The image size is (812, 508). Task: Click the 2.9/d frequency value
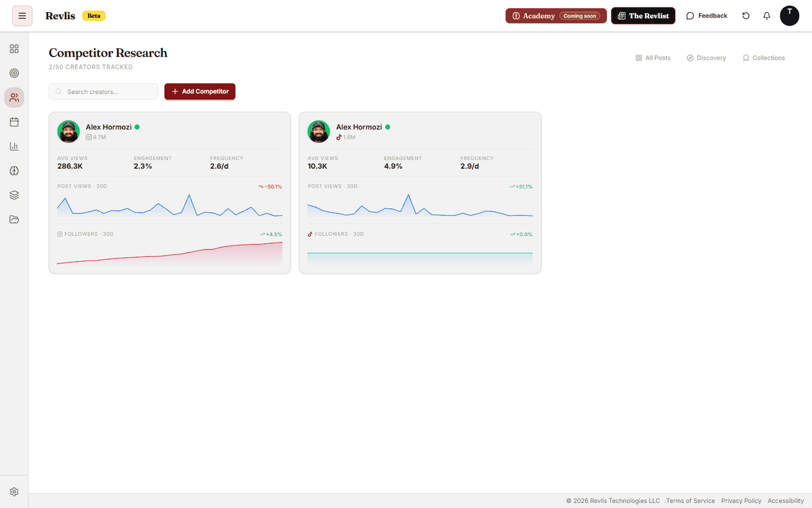click(x=469, y=166)
